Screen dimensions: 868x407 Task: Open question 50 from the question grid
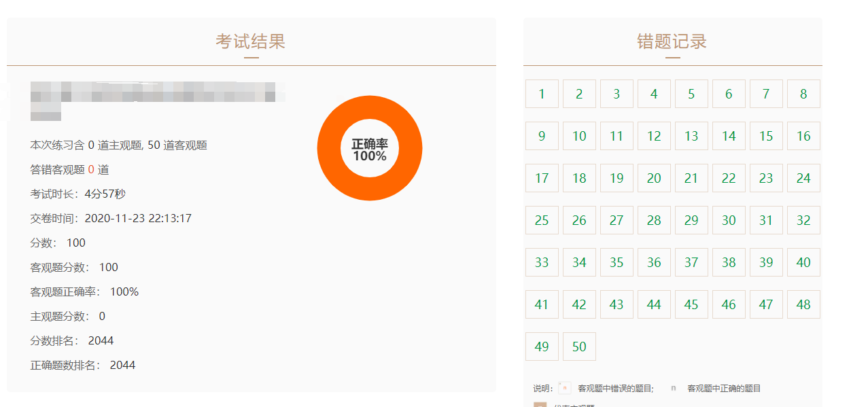coord(579,347)
